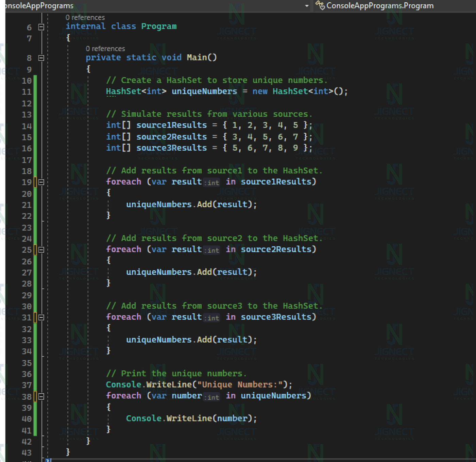The image size is (476, 462).
Task: Collapse the source2Results foreach block on line 25
Action: click(41, 250)
